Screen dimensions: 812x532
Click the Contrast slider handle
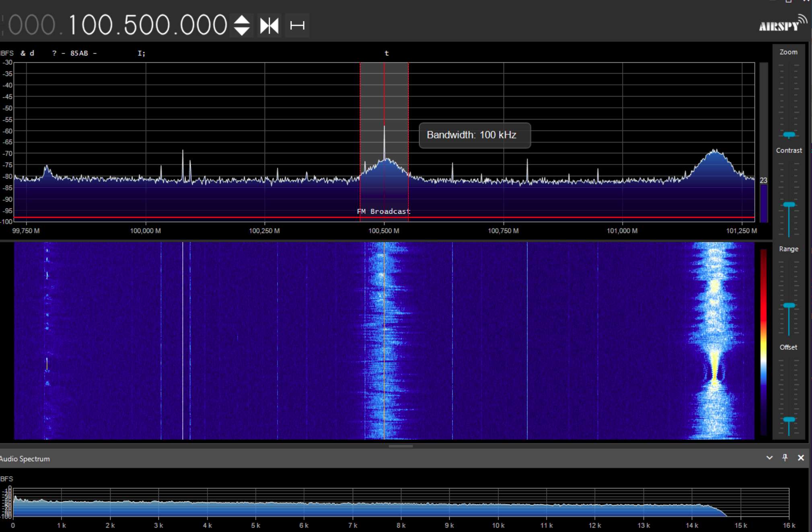[x=789, y=205]
